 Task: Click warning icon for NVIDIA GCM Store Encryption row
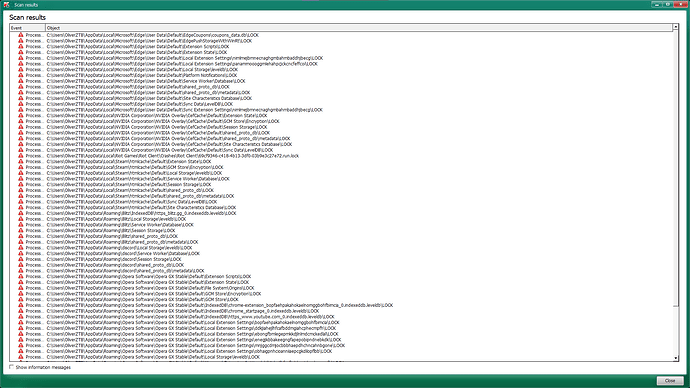click(x=21, y=121)
